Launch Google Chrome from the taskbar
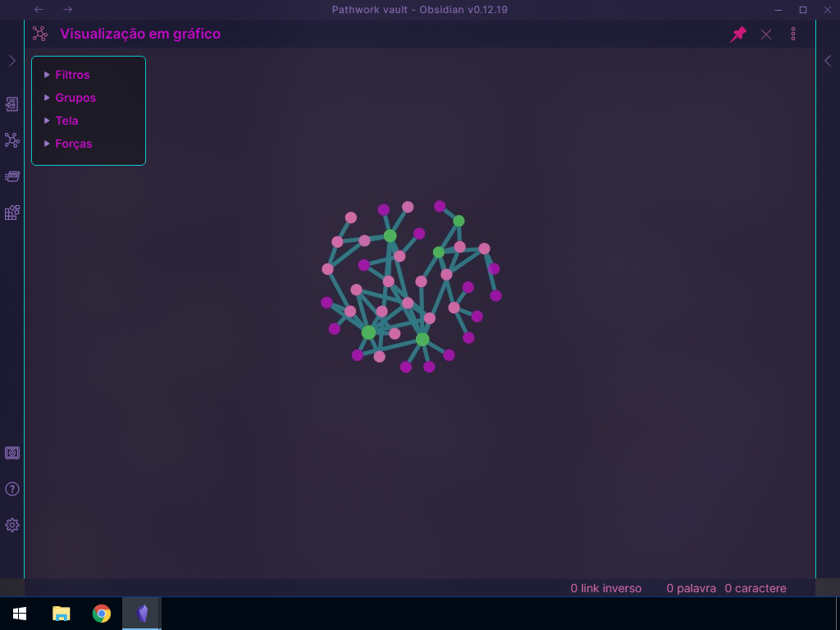Image resolution: width=840 pixels, height=630 pixels. point(101,614)
